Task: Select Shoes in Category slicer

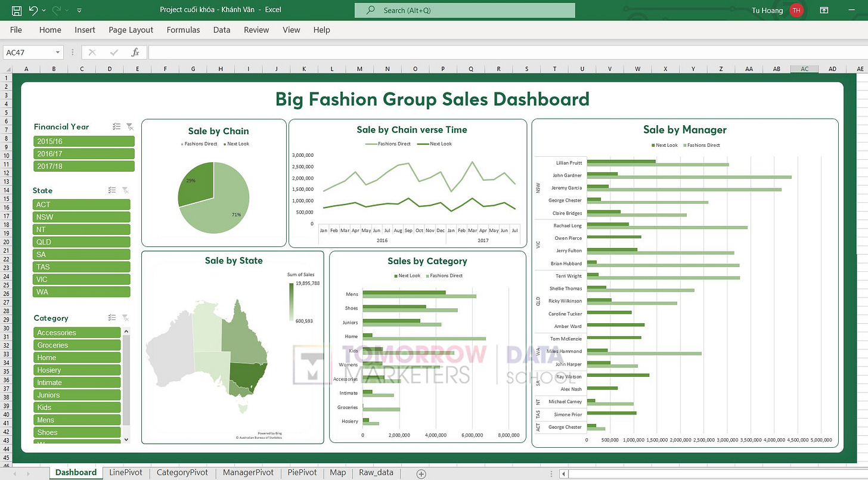Action: tap(77, 432)
